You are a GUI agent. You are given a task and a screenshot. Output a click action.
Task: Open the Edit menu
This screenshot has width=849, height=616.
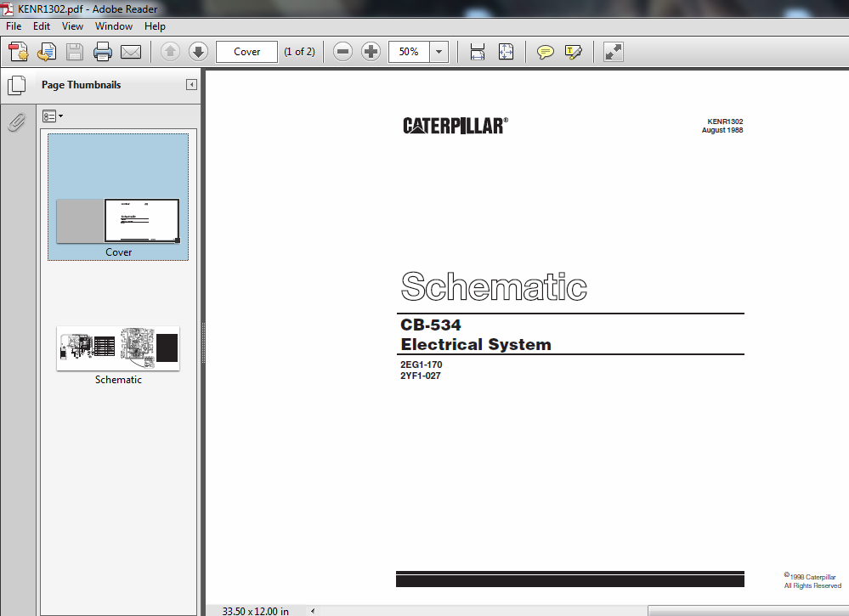(x=41, y=26)
